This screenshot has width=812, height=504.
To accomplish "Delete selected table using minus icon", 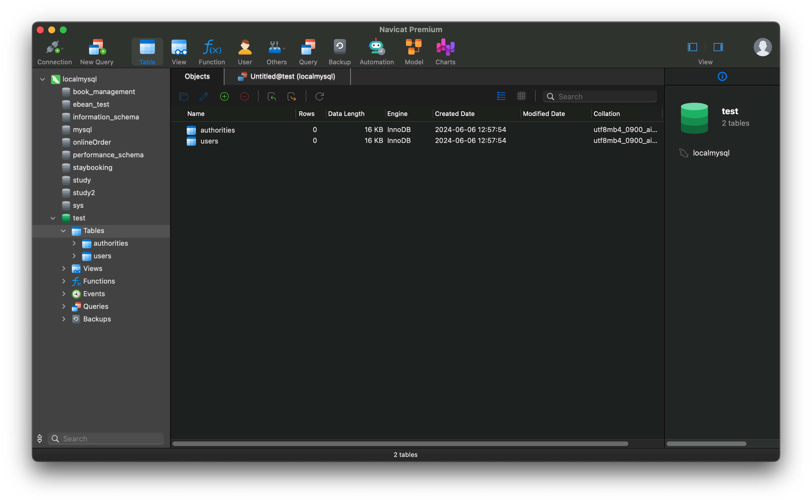I will 245,96.
